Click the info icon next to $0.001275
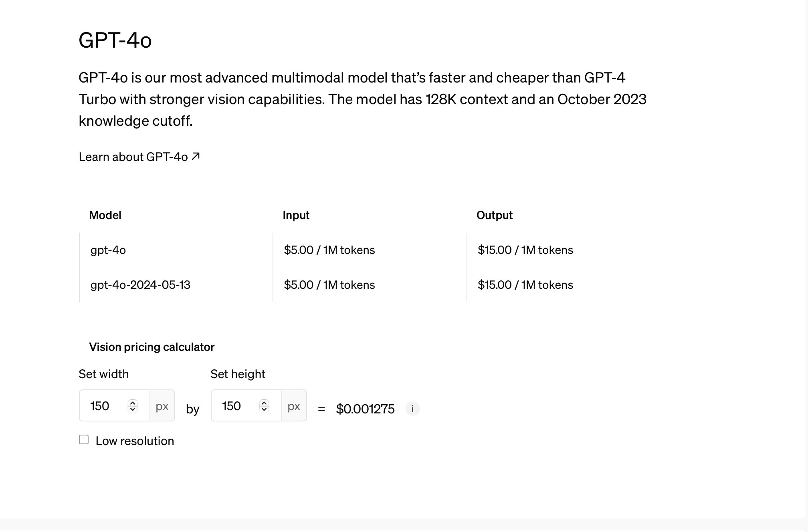The image size is (808, 532). click(412, 409)
